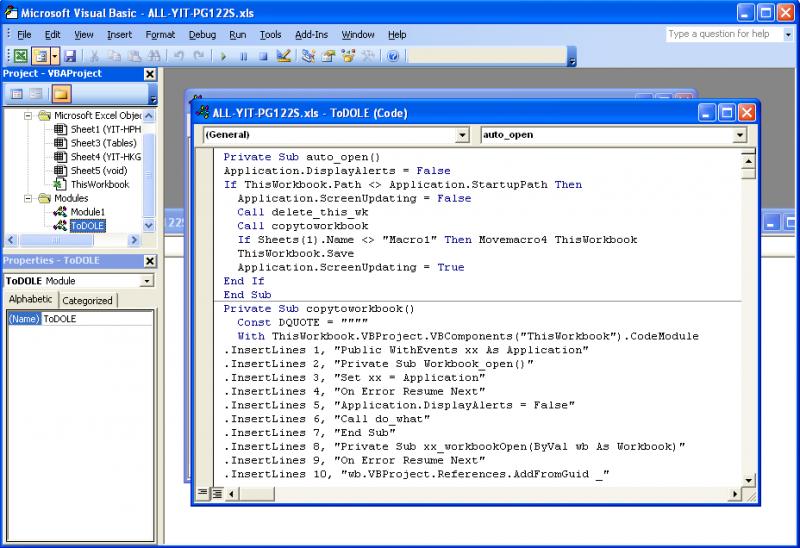800x548 pixels.
Task: Open the Window menu
Action: click(x=358, y=35)
